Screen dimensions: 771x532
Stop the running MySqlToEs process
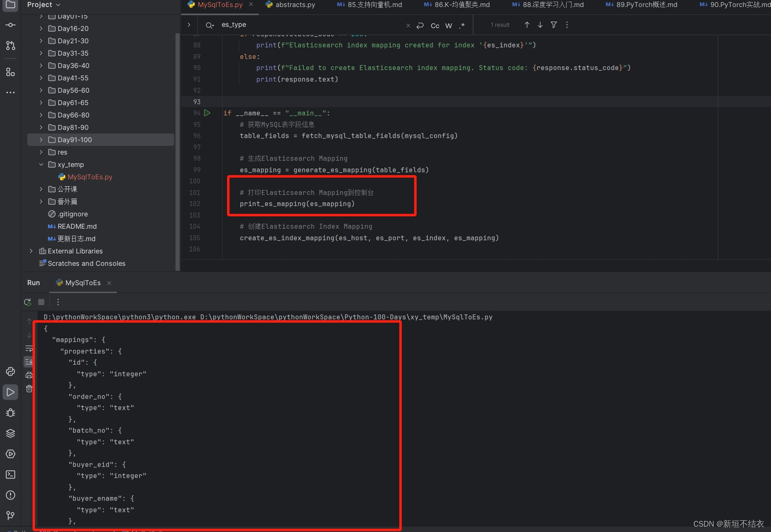click(x=41, y=302)
